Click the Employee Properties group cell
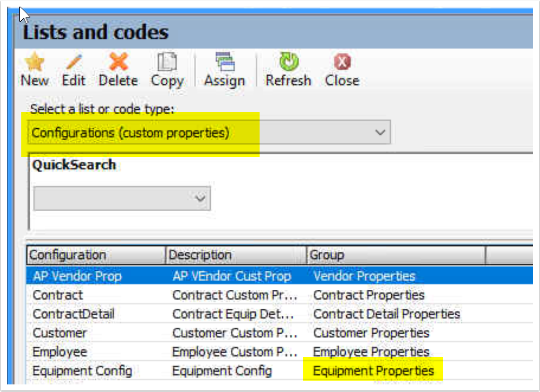Viewport: 540px width, 392px height. pos(371,352)
